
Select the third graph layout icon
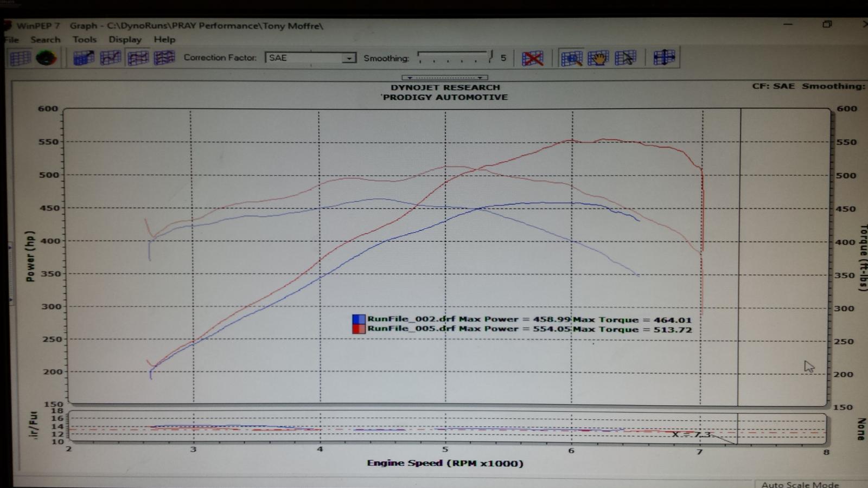tap(137, 57)
